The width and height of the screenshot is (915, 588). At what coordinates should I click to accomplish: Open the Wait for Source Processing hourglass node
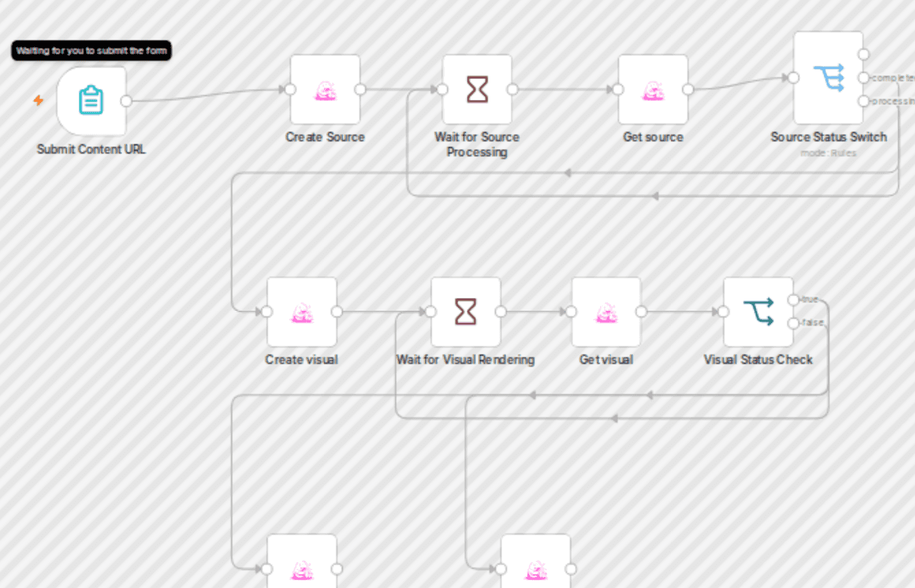click(477, 89)
